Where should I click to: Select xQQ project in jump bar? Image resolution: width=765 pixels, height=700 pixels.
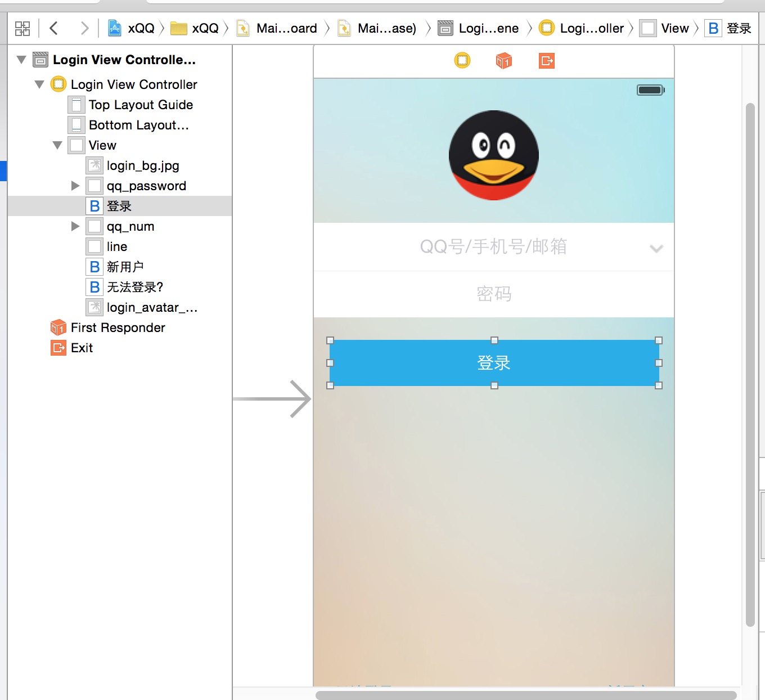click(x=132, y=28)
